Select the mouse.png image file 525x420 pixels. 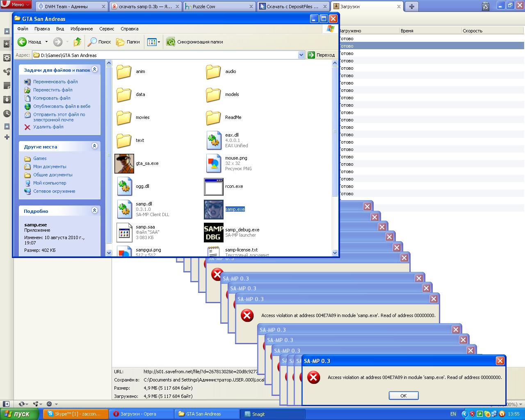(214, 163)
